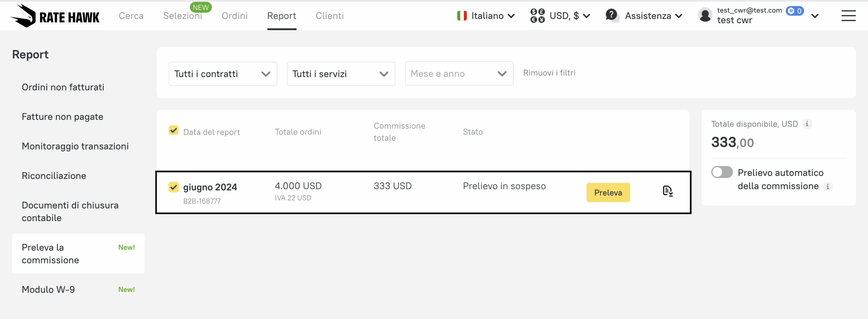Click the Assistenza question mark icon
Viewport: 868px width, 319px height.
(611, 15)
